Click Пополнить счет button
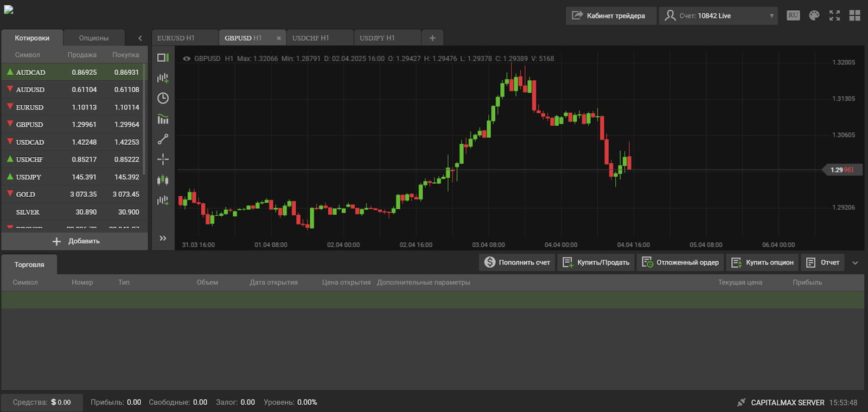Image resolution: width=868 pixels, height=412 pixels. [517, 262]
